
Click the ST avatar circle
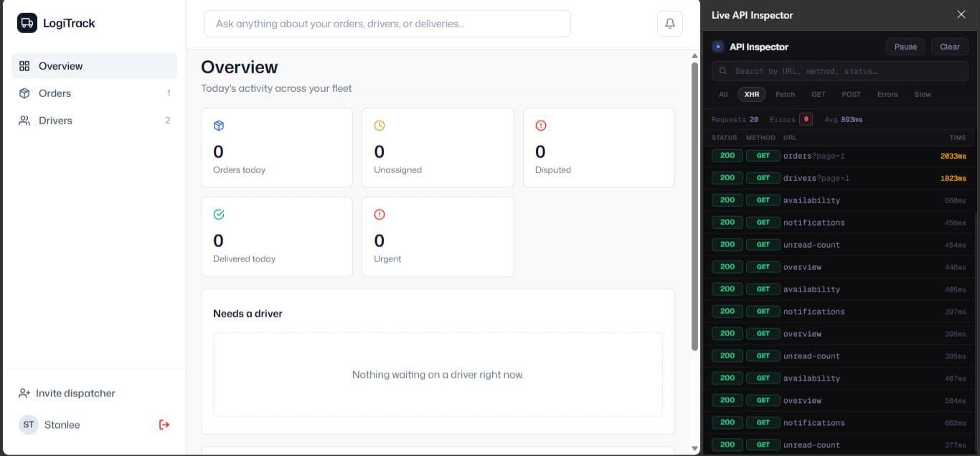click(x=29, y=424)
